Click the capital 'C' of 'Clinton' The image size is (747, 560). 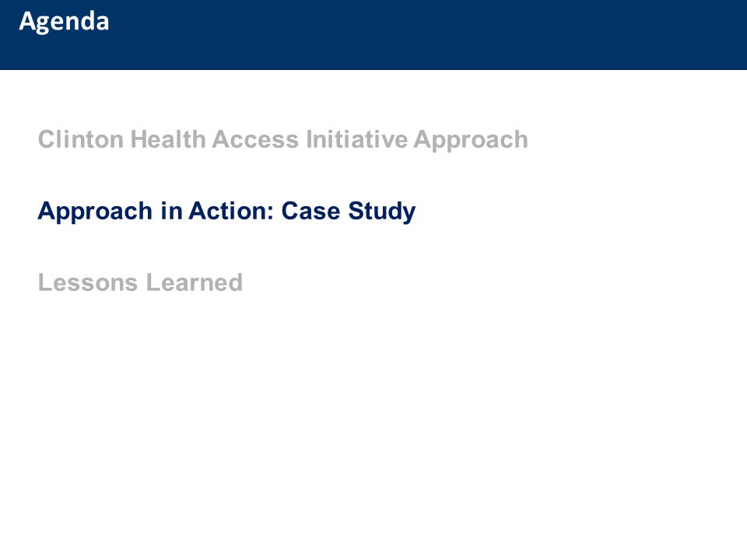47,139
